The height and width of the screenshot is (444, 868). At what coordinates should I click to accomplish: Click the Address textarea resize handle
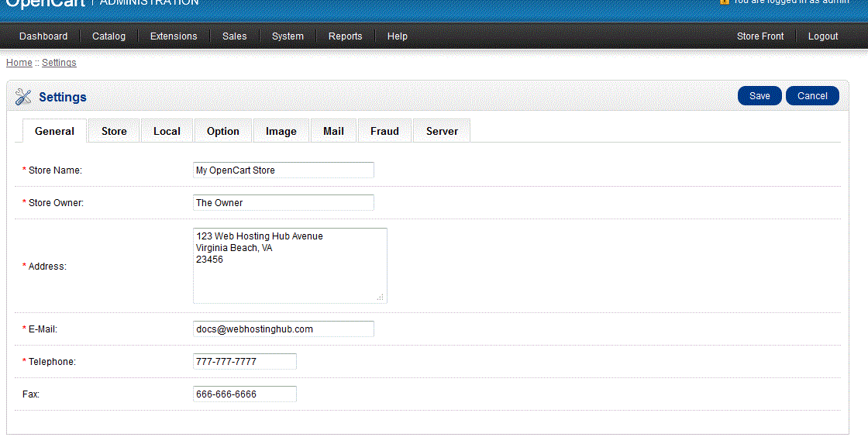pos(381,297)
